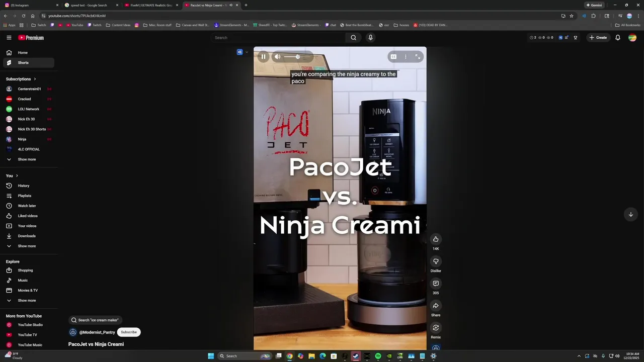Like the PacoJet vs Ninja Creami short
This screenshot has height=362, width=644.
point(436,239)
